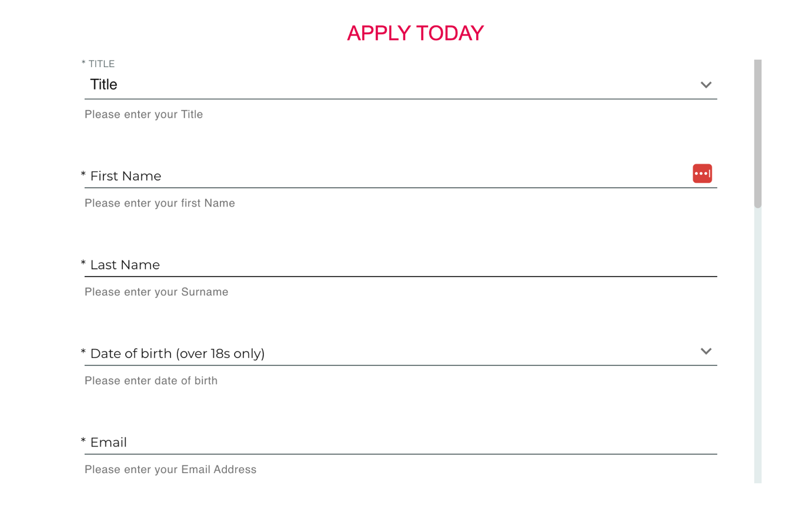This screenshot has height=506, width=812.
Task: Click the 'Please enter your Title' hint
Action: [x=144, y=114]
